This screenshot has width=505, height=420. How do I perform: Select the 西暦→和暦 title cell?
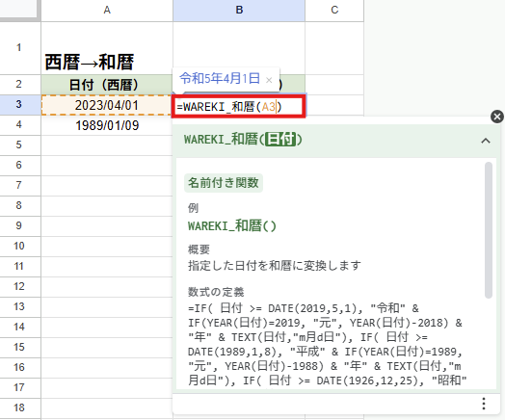pos(107,48)
